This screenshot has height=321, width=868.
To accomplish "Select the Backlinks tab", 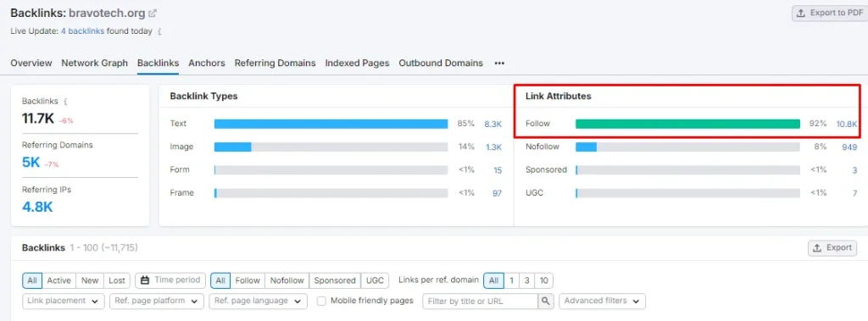I will pyautogui.click(x=158, y=63).
